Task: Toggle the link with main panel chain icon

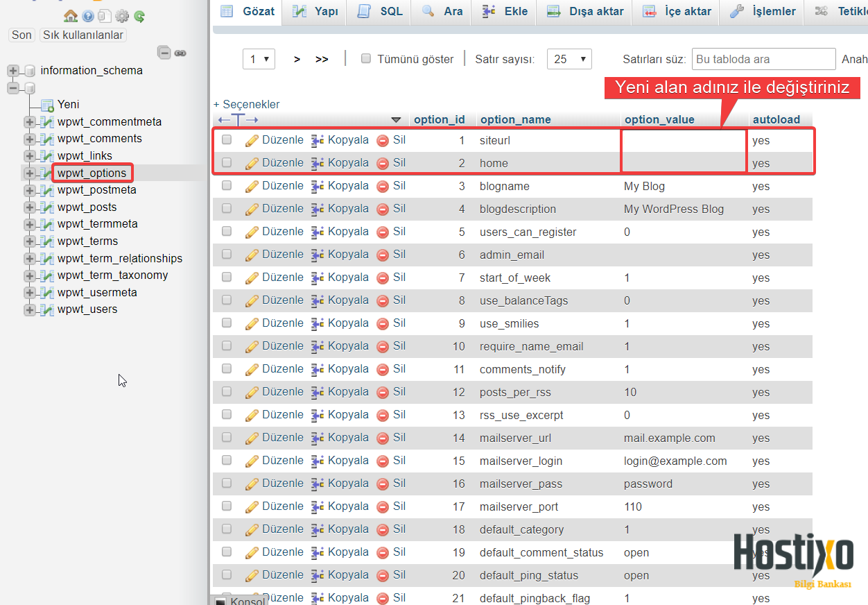Action: click(x=180, y=53)
